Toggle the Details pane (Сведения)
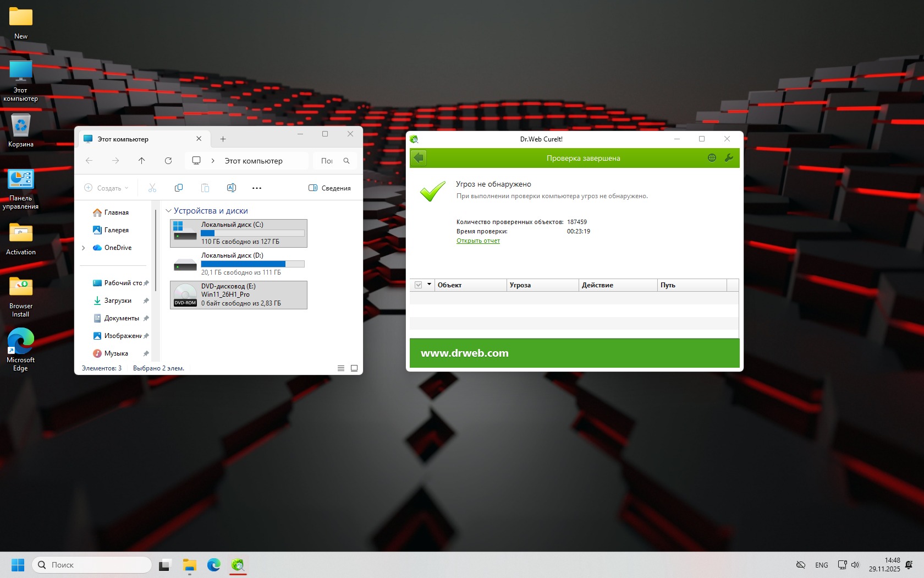924x578 pixels. (x=329, y=188)
